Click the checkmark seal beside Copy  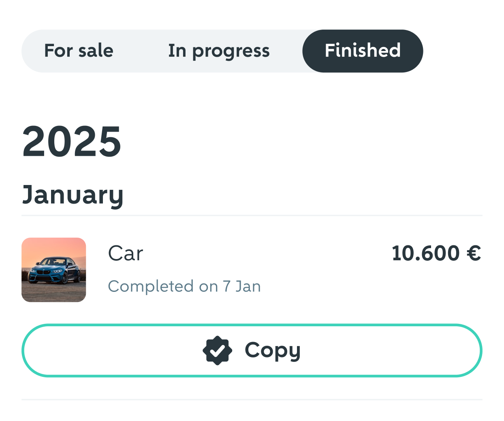click(217, 351)
